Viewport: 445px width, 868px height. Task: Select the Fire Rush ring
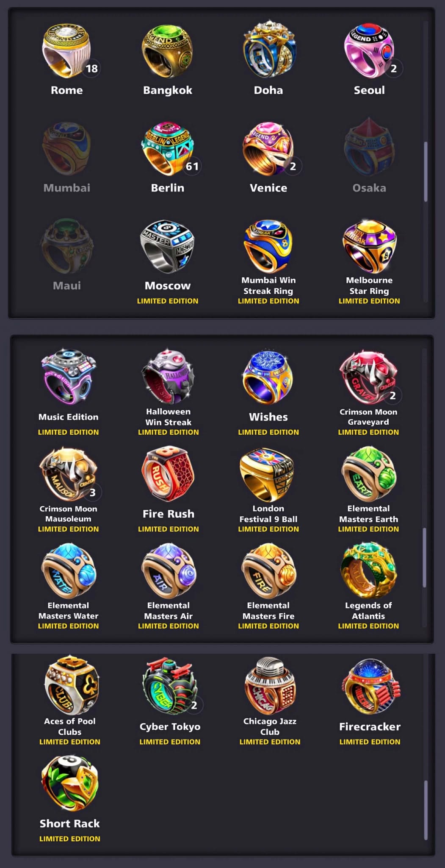(168, 474)
